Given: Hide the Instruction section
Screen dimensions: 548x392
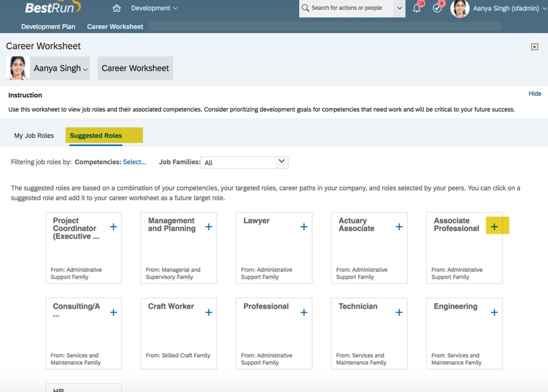Looking at the screenshot, I should point(535,94).
